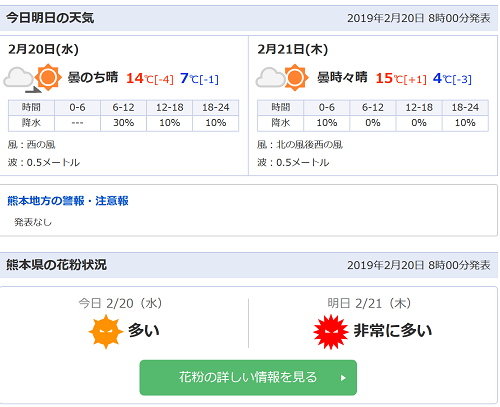Click the 非常に多い pollen level text
This screenshot has height=407, width=500.
[x=393, y=331]
